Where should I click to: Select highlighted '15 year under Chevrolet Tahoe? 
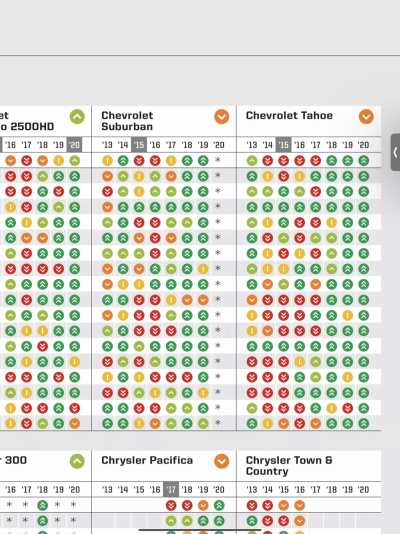[284, 145]
